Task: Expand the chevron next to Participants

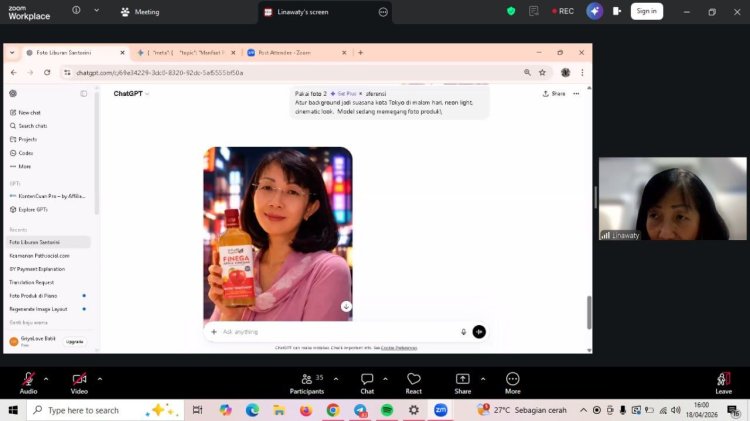Action: (336, 379)
